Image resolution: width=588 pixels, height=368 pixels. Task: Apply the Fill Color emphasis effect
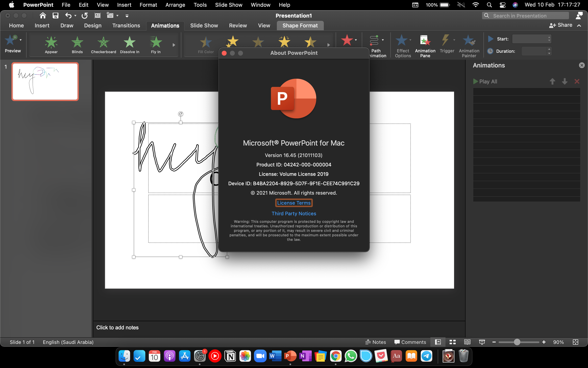(206, 45)
